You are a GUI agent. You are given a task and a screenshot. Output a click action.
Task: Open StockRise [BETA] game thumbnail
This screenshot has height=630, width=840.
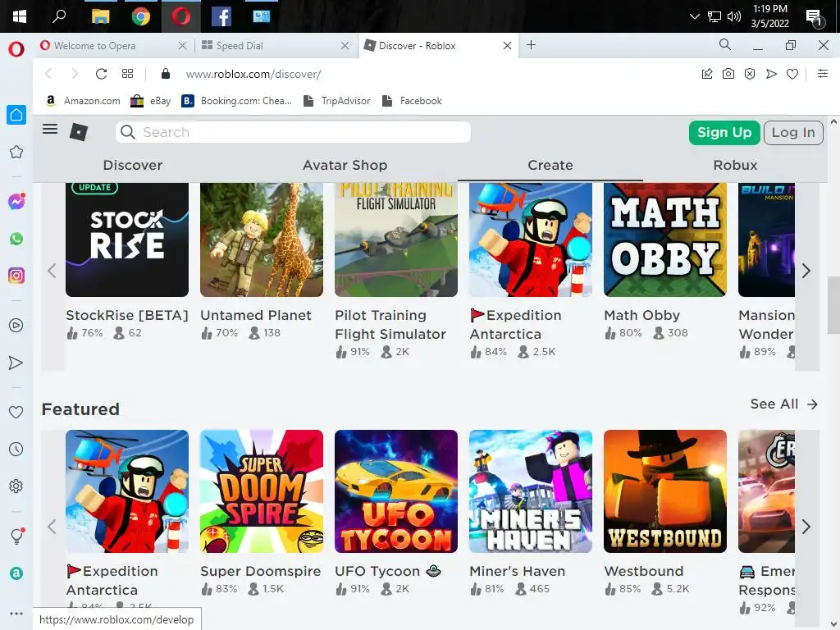tap(127, 240)
